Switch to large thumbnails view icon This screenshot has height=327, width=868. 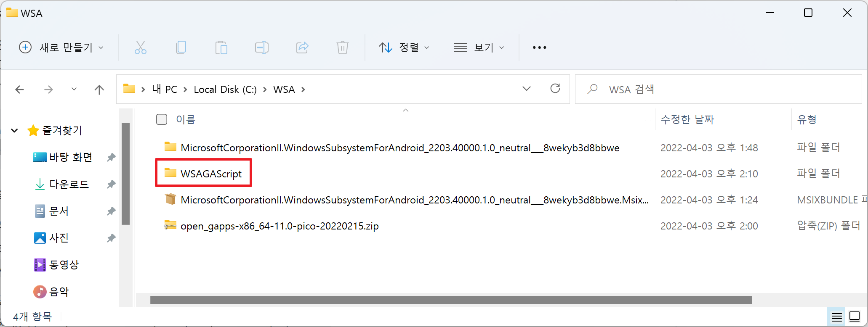click(855, 317)
